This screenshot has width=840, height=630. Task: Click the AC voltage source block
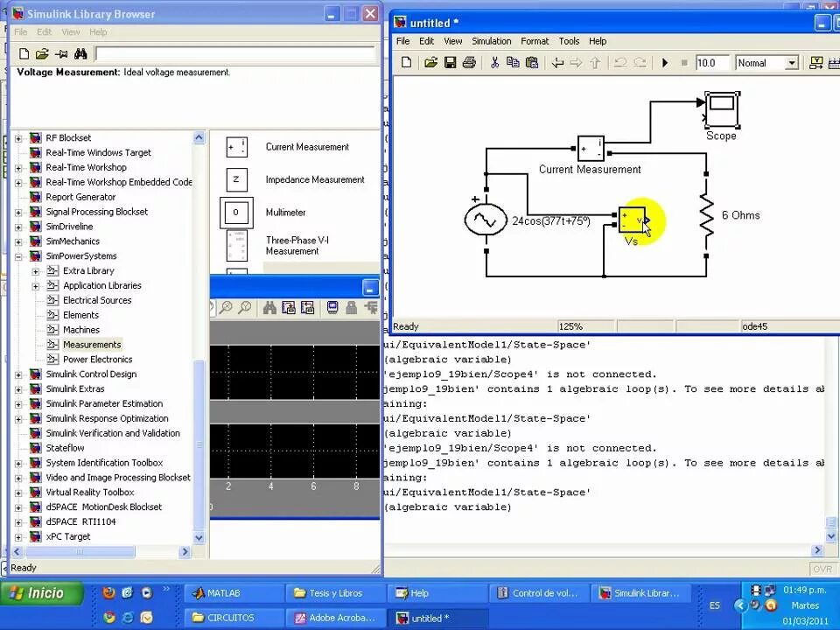[x=486, y=220]
